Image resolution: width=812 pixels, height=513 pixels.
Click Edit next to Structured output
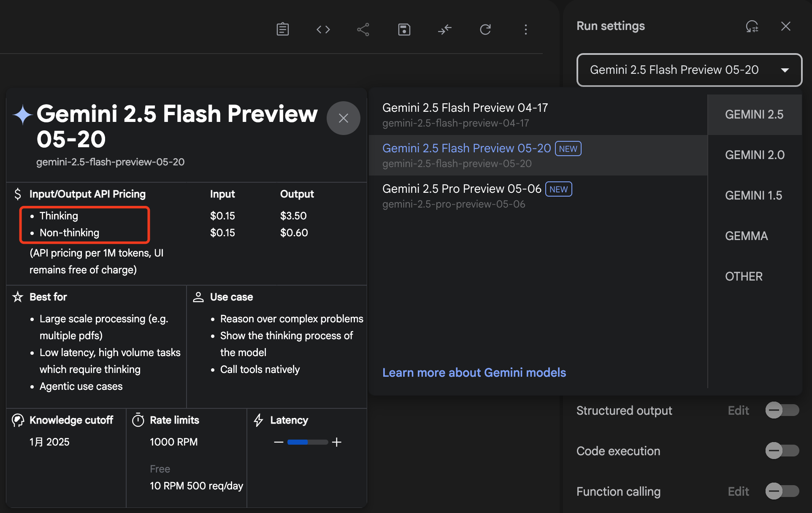[x=738, y=410]
